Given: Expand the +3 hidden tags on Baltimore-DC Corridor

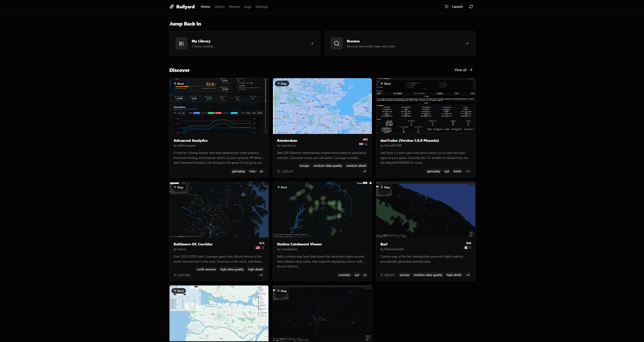Looking at the screenshot, I should coord(261,275).
